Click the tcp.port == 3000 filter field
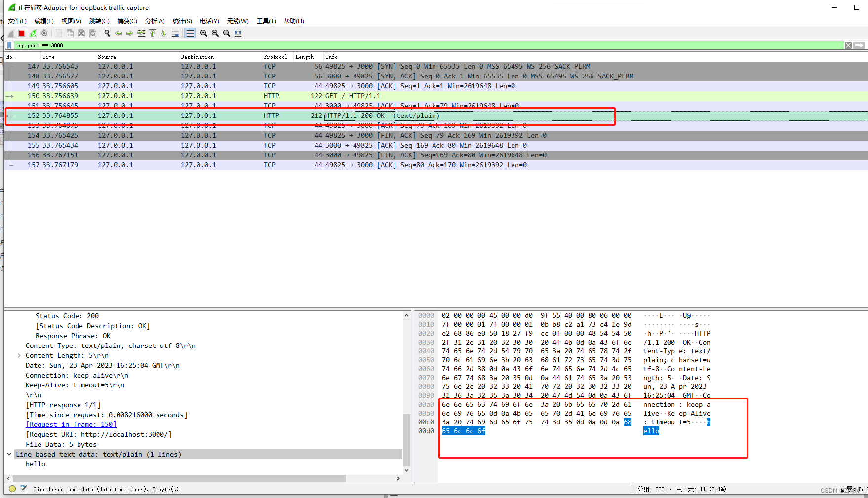 click(x=429, y=45)
